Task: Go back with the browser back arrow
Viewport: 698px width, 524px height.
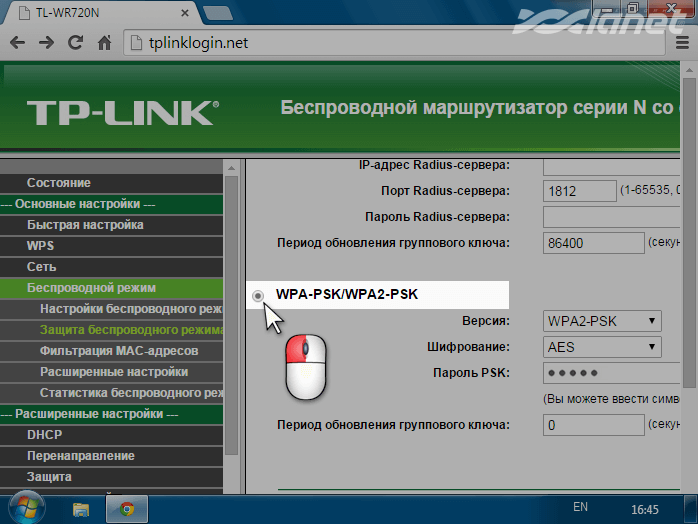Action: 18,43
